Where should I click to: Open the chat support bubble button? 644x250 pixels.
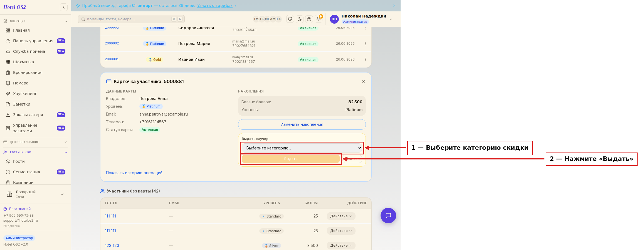(x=388, y=216)
